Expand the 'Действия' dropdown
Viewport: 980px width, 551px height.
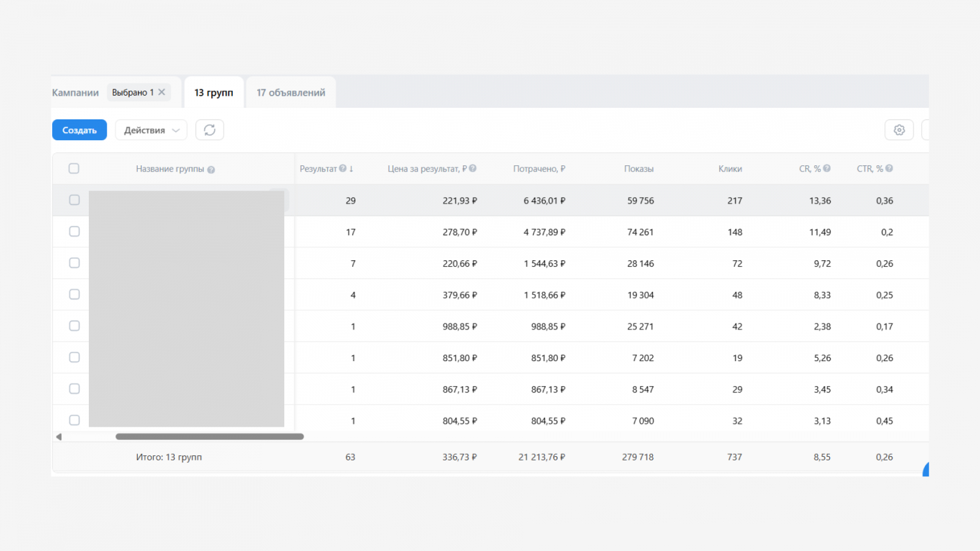coord(151,130)
